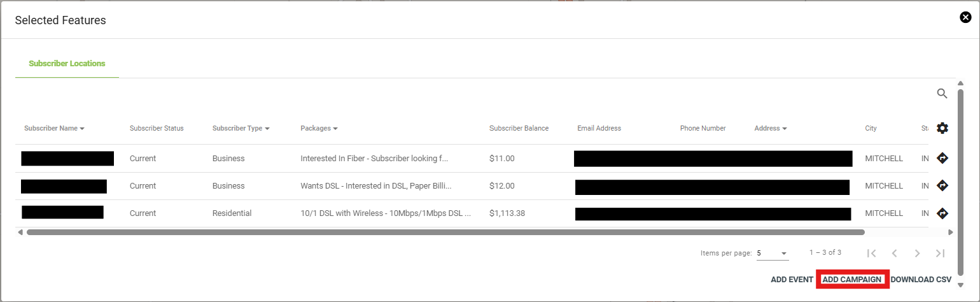Open Items per page dropdown

pos(773,253)
